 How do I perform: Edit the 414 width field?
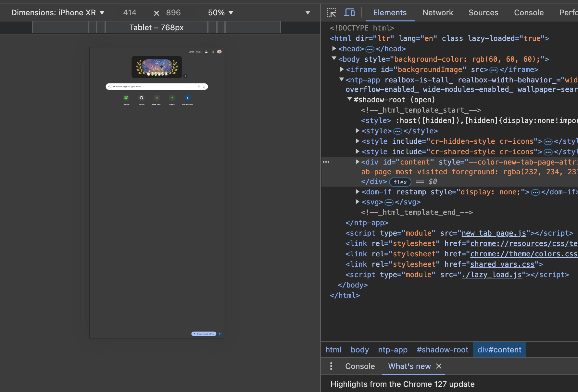pyautogui.click(x=130, y=13)
